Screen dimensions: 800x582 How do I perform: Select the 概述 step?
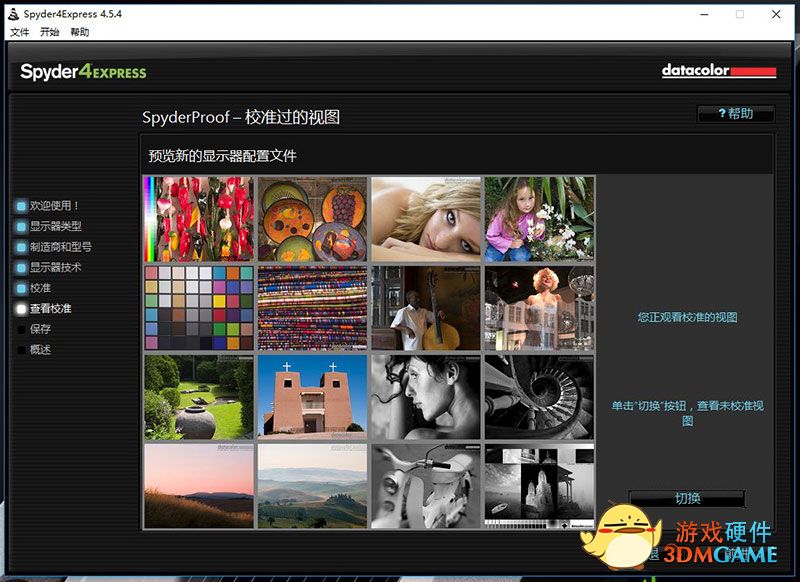click(x=40, y=350)
